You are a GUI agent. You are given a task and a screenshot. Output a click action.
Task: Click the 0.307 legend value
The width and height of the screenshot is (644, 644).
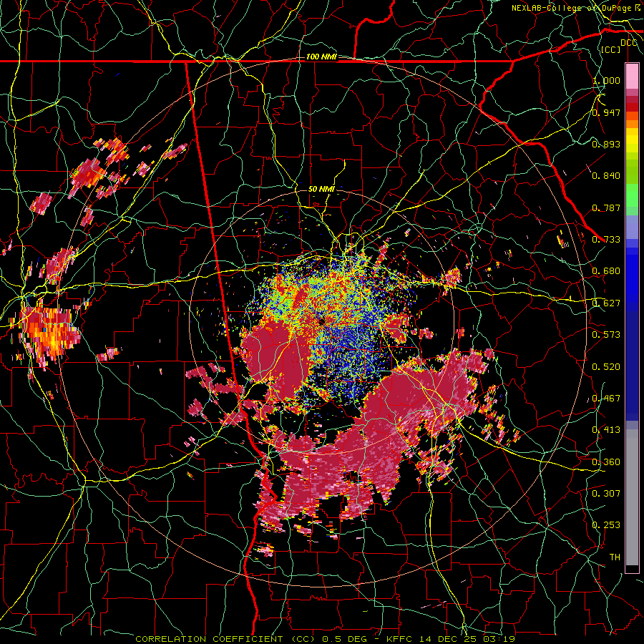[x=606, y=494]
